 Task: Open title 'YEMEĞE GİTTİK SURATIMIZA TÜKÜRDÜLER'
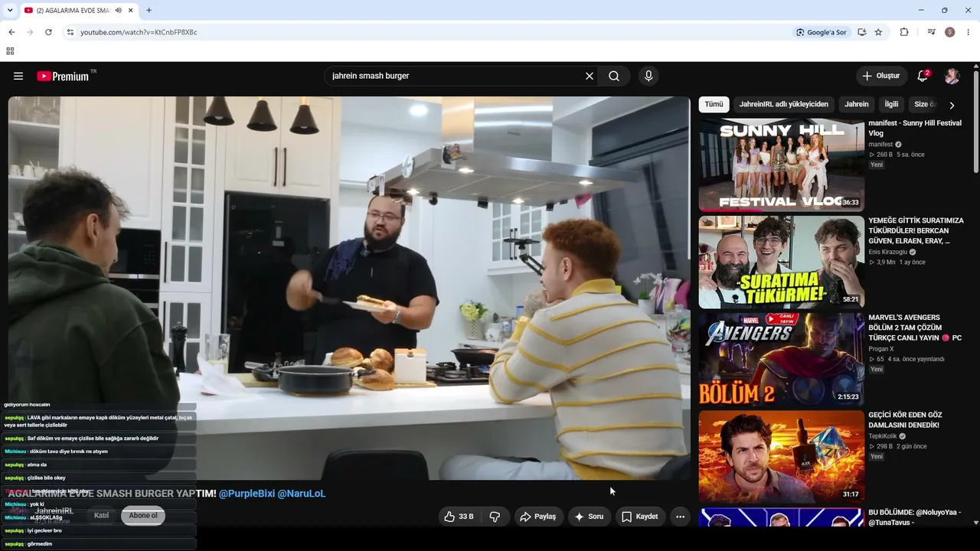tap(916, 230)
